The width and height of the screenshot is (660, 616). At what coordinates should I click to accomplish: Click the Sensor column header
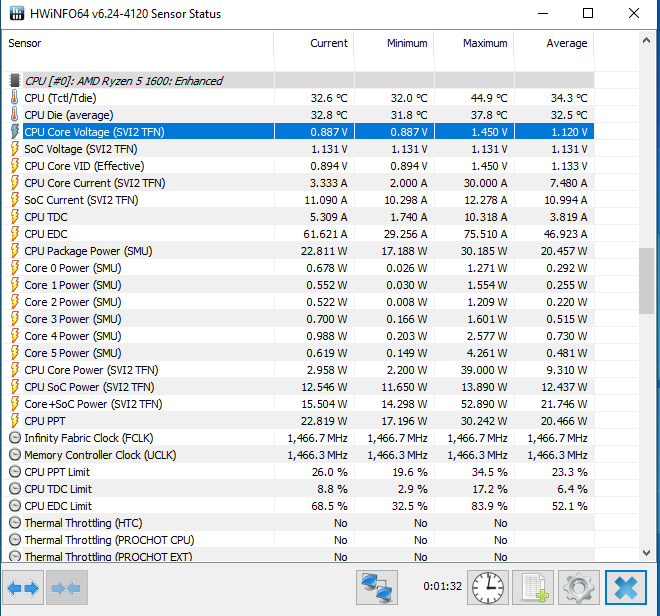[138, 43]
